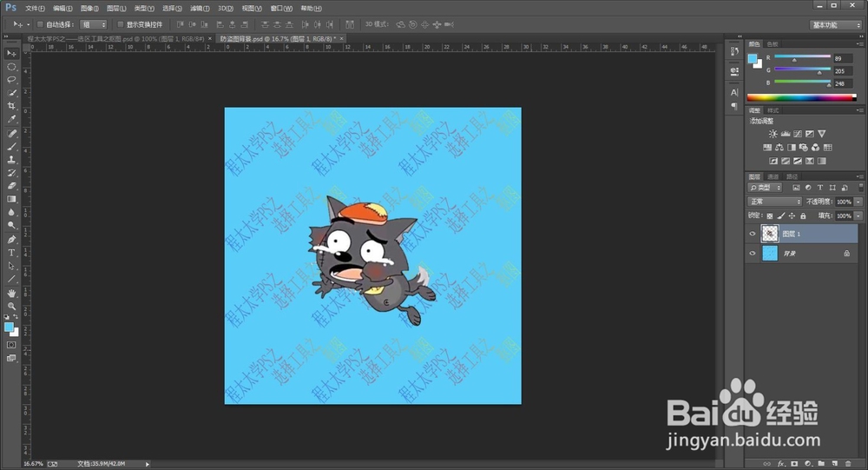Enable the 显示变换控件 checkbox
The height and width of the screenshot is (470, 868).
click(x=120, y=24)
